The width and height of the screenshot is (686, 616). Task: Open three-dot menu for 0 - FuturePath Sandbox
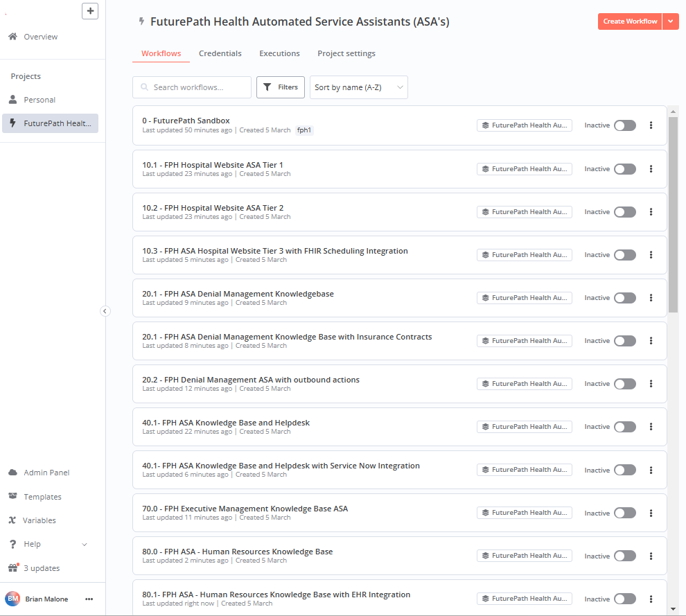click(x=651, y=125)
